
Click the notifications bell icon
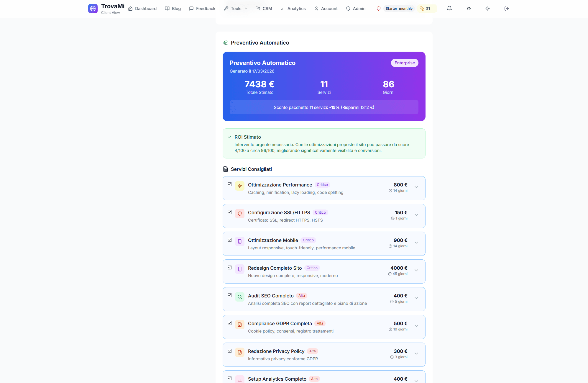tap(449, 9)
